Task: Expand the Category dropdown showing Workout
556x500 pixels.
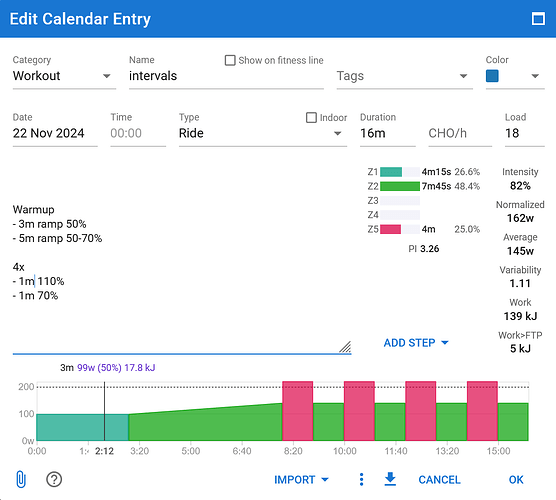Action: 64,76
